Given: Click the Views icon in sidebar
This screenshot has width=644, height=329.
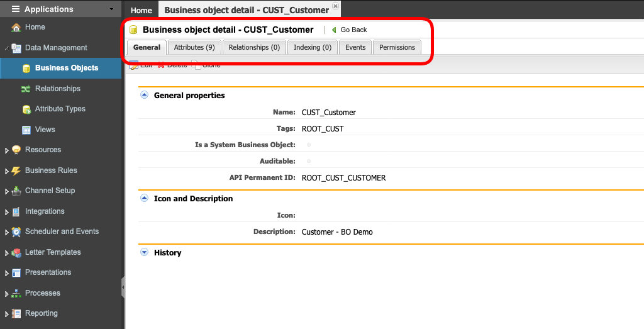Looking at the screenshot, I should tap(26, 130).
